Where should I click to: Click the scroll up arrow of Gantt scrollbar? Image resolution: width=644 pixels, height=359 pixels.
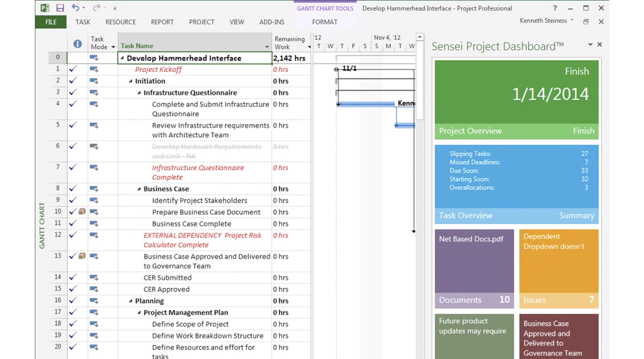click(419, 37)
